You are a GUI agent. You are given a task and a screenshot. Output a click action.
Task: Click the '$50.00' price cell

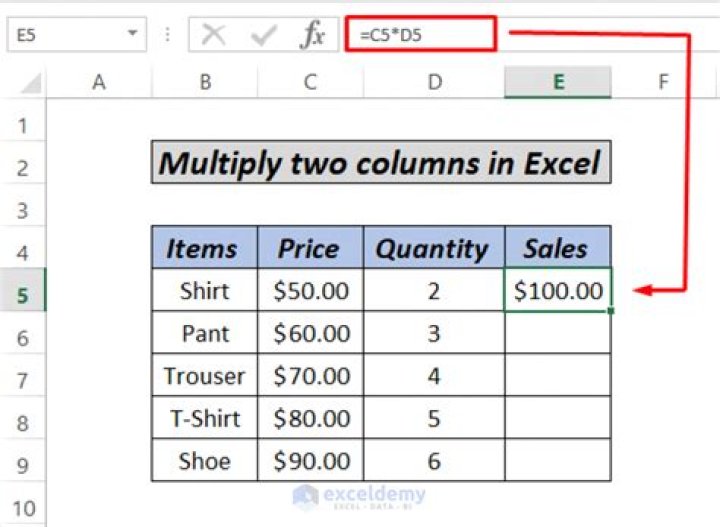[310, 290]
